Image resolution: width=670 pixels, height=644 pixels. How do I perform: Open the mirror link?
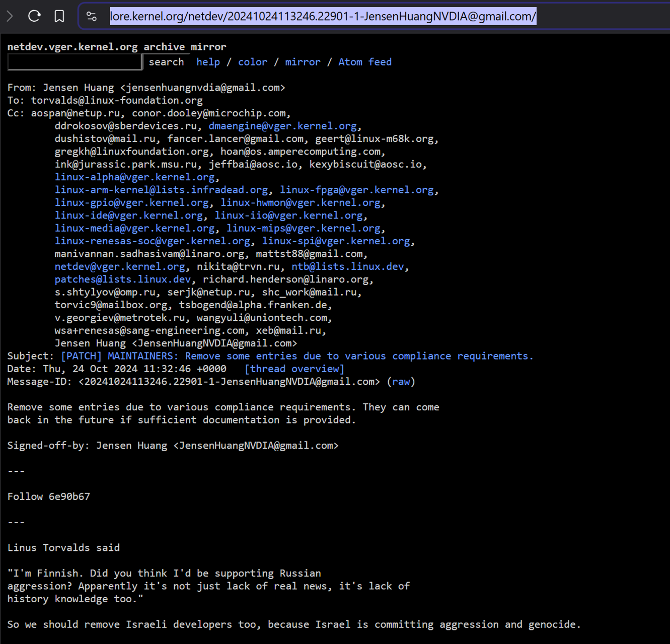click(x=303, y=62)
